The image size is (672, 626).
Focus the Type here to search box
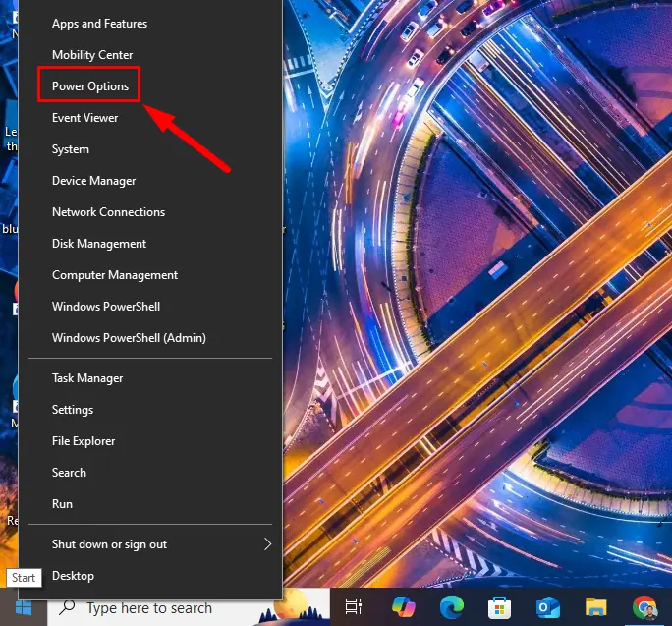(x=189, y=607)
